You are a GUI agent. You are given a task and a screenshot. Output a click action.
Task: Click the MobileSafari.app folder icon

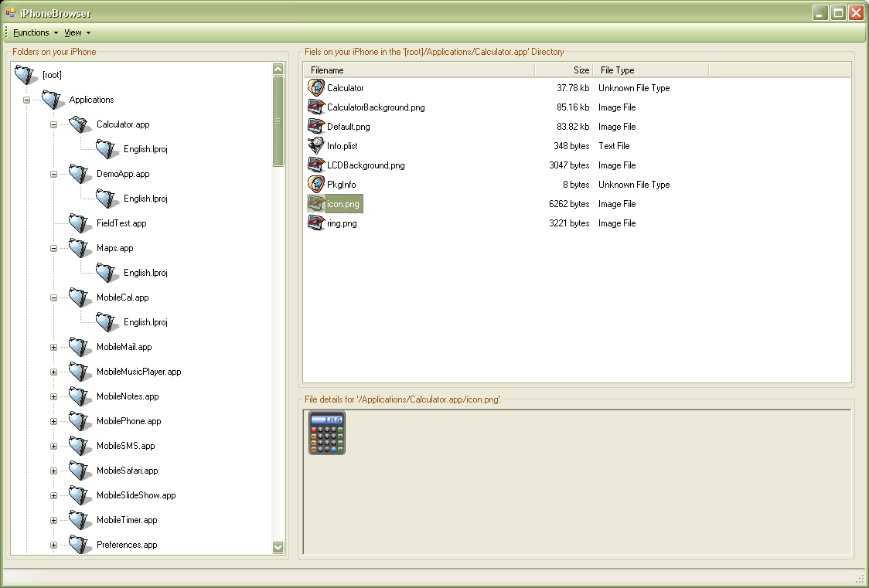(x=80, y=471)
